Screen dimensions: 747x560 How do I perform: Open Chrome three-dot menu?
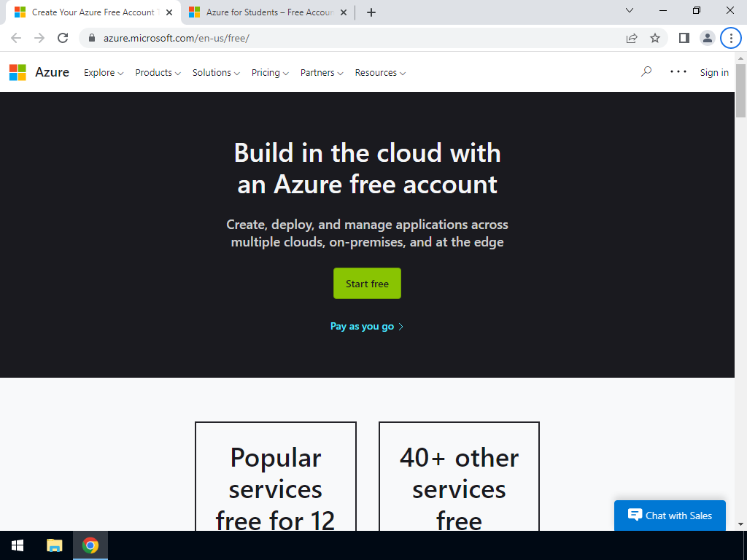pyautogui.click(x=731, y=38)
